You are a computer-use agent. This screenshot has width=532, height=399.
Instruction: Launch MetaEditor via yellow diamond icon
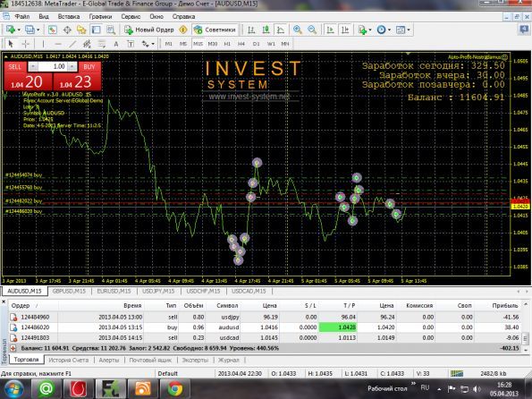point(183,30)
